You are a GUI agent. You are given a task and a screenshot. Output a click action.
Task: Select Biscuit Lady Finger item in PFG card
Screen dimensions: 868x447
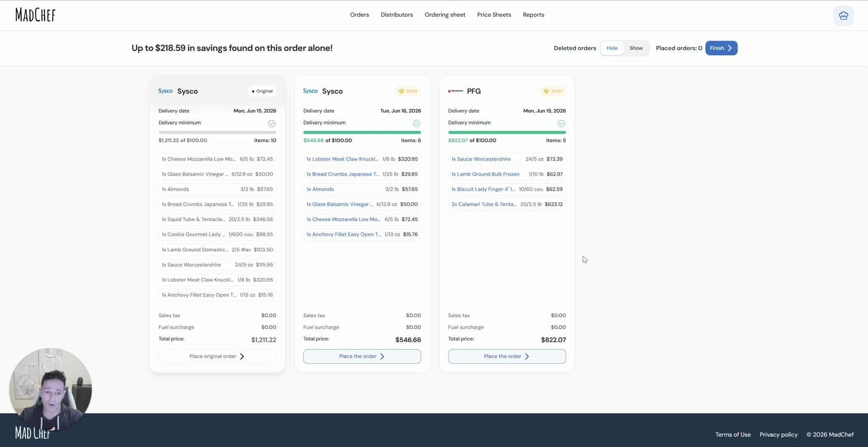[507, 189]
